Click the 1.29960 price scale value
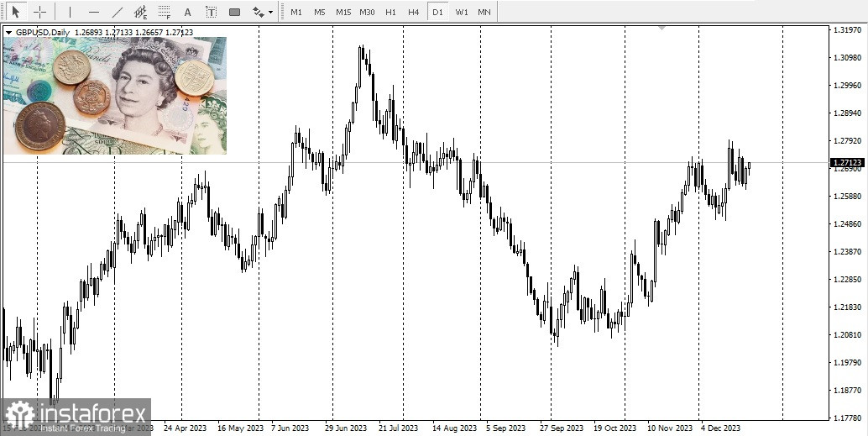The image size is (868, 436). tap(846, 86)
